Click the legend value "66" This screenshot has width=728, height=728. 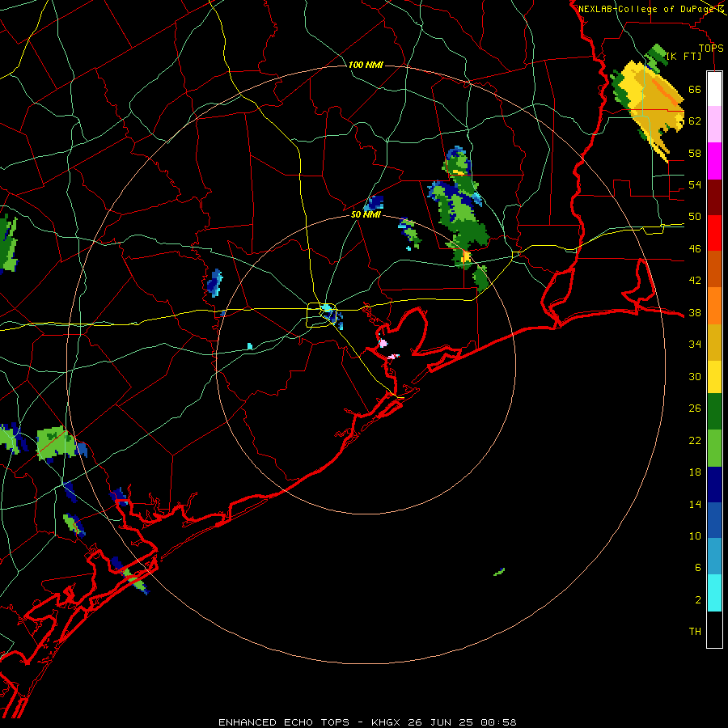click(695, 89)
